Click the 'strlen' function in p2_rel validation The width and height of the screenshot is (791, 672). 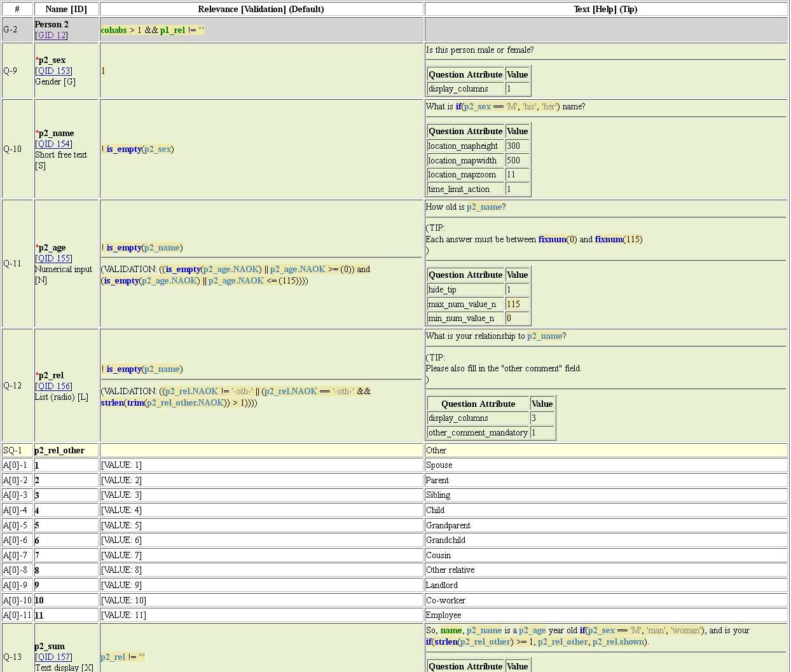click(112, 403)
